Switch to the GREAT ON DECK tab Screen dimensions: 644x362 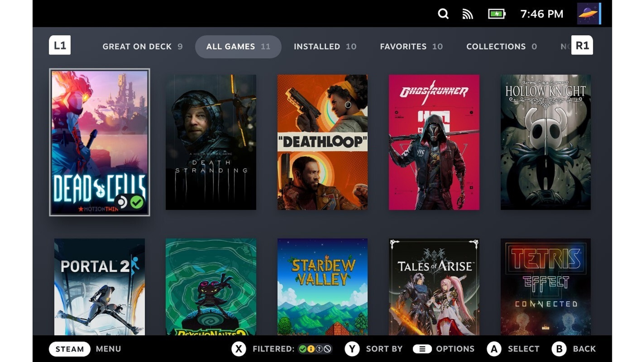(x=143, y=46)
